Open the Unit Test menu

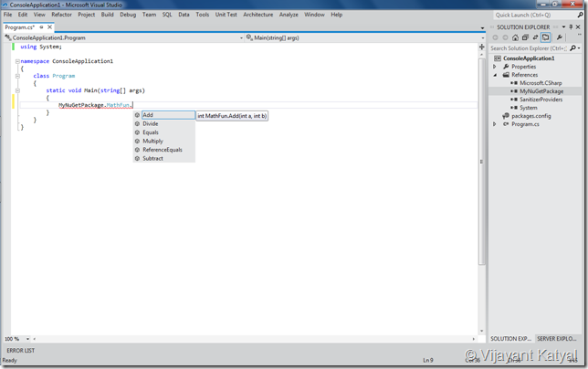tap(226, 15)
